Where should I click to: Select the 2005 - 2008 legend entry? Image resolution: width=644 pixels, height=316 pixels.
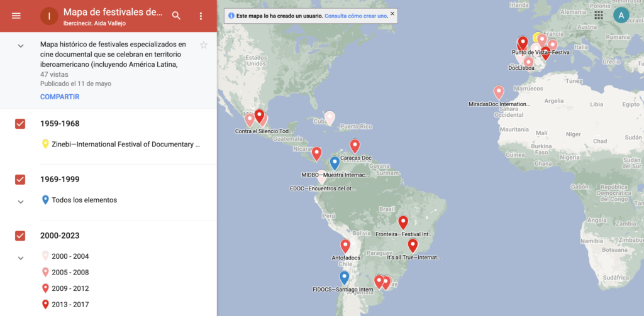[70, 273]
